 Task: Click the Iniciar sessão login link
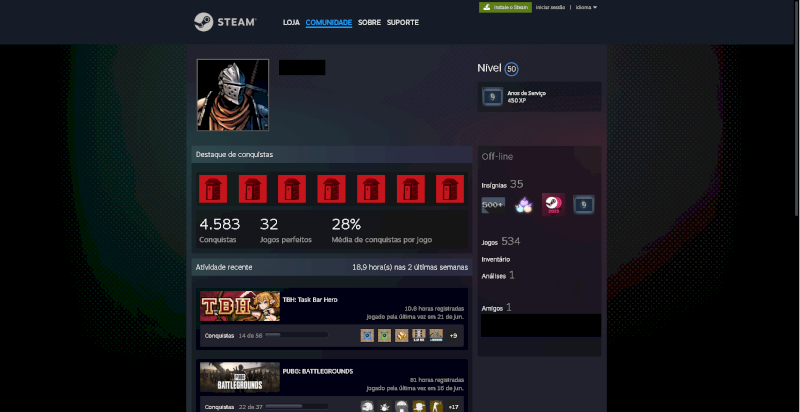click(x=550, y=7)
